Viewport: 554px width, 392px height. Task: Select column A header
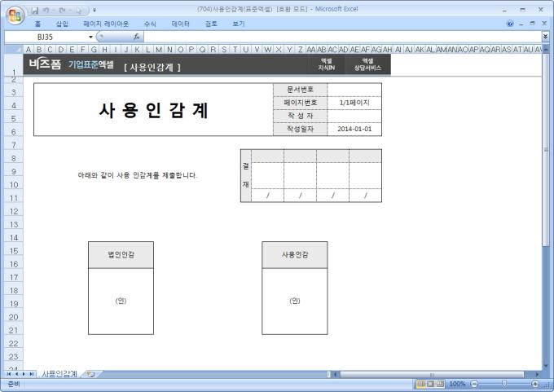[29, 50]
